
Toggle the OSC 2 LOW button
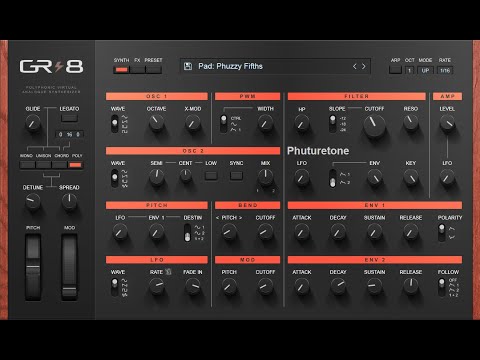[x=211, y=175]
